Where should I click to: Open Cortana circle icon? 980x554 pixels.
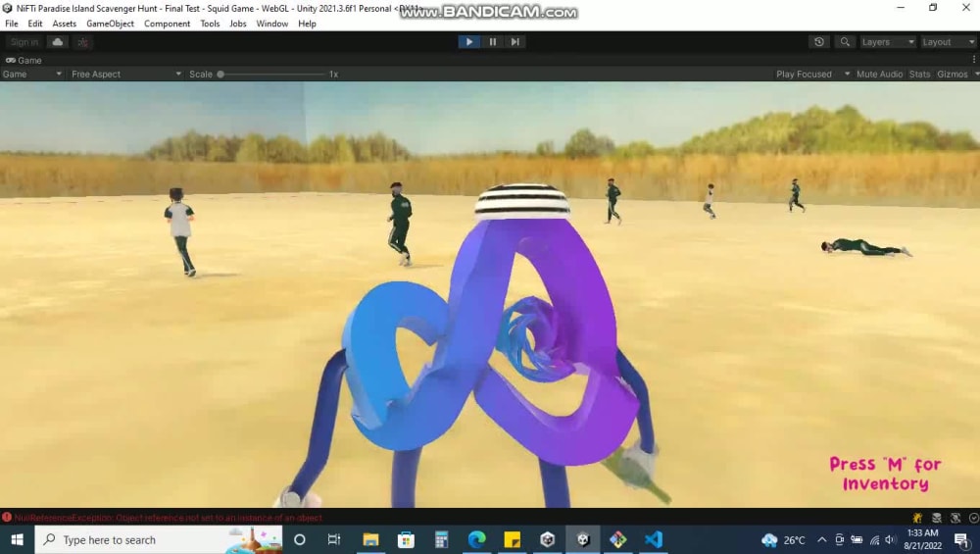tap(299, 539)
